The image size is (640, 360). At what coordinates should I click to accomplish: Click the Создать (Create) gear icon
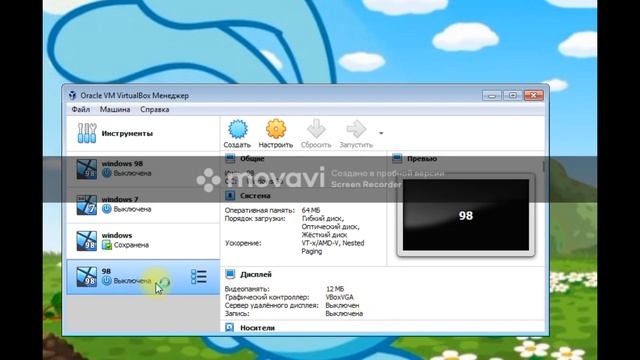238,129
